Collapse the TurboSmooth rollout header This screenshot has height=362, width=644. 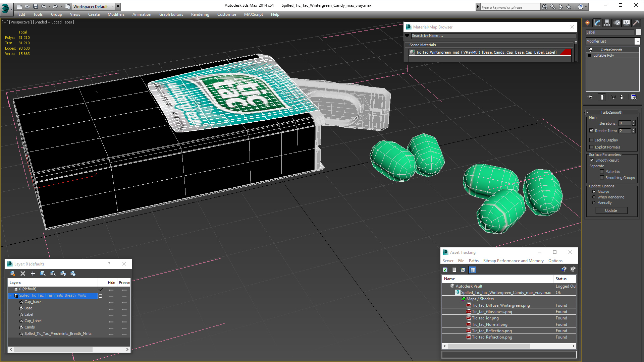pyautogui.click(x=611, y=112)
